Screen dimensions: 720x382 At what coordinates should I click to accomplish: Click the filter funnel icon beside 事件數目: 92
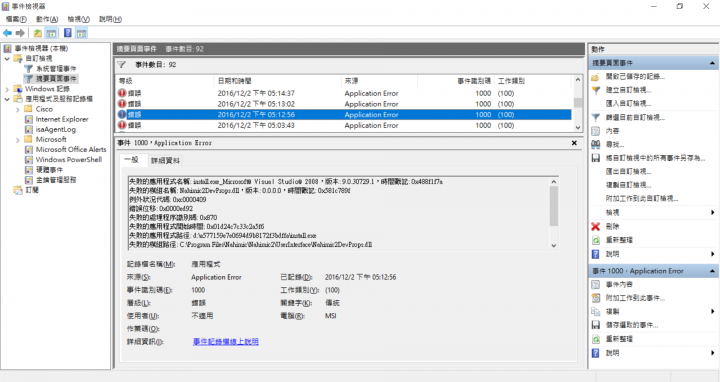[121, 65]
